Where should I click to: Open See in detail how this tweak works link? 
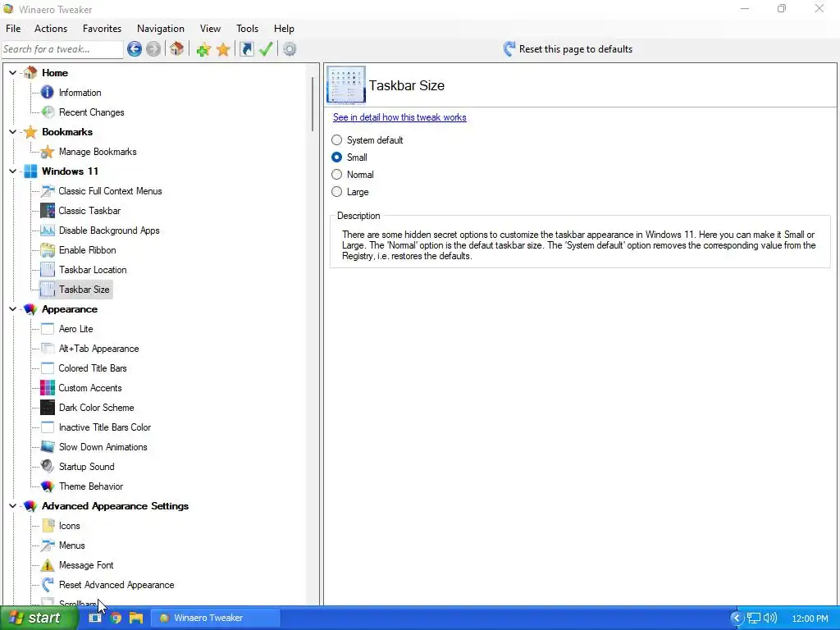click(x=399, y=117)
